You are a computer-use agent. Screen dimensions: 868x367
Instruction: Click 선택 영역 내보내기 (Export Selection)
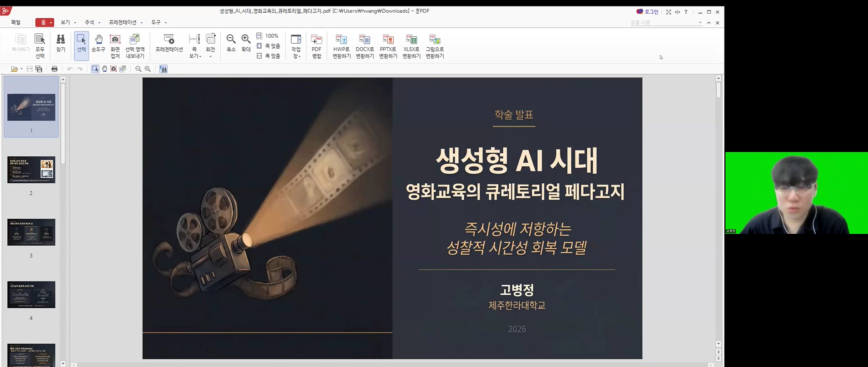click(135, 46)
